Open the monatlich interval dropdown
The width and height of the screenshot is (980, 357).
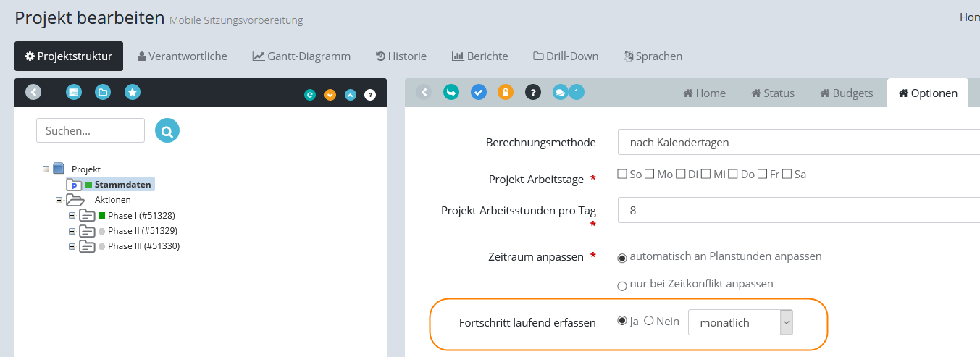coord(740,322)
